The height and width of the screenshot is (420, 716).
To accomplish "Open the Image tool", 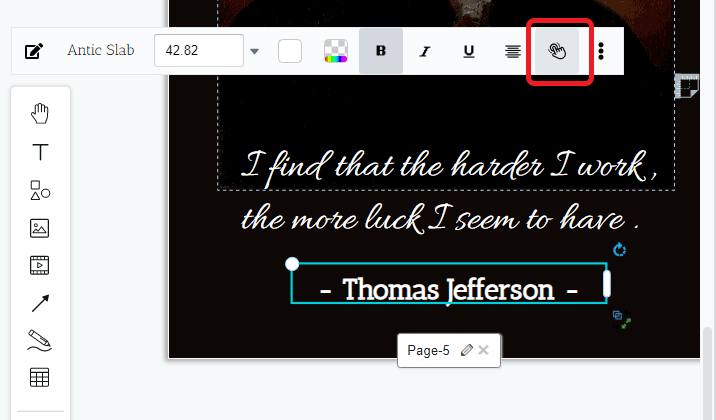I will point(40,228).
